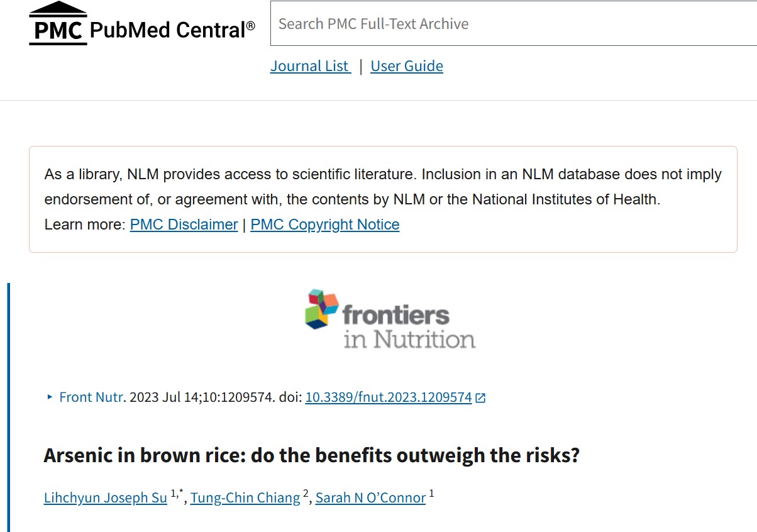Click affiliation superscript 1 after Sarah N O'Connor
This screenshot has height=532, width=757.
pyautogui.click(x=432, y=494)
